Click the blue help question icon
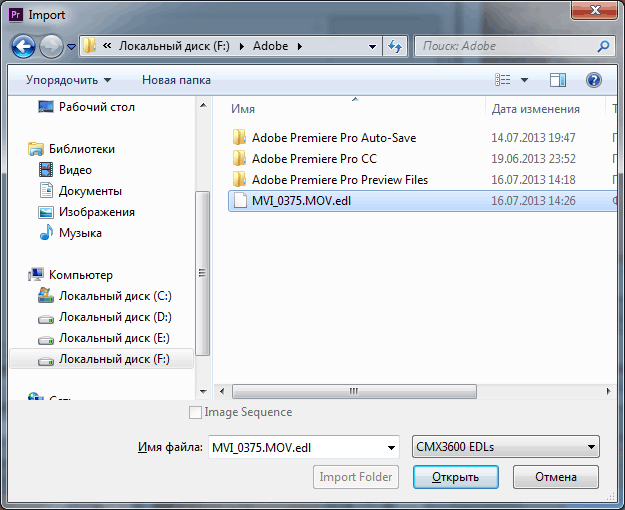Viewport: 625px width, 510px height. pyautogui.click(x=594, y=80)
